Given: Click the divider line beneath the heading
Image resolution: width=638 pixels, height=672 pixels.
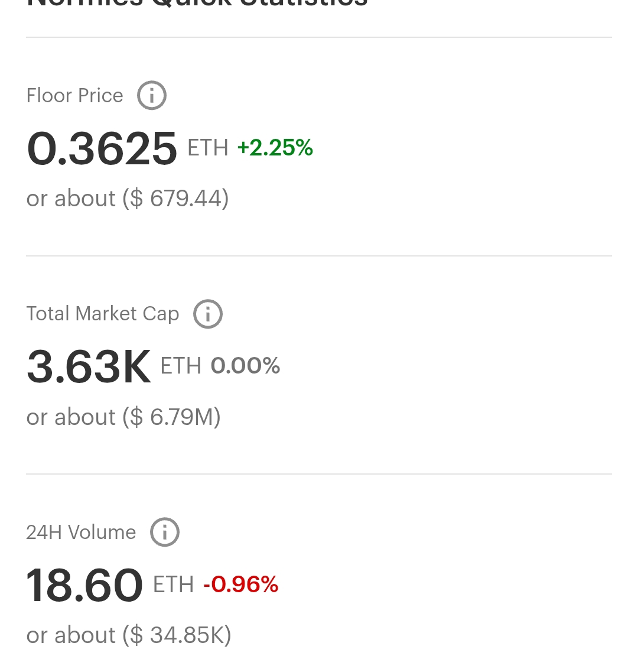Looking at the screenshot, I should point(319,37).
